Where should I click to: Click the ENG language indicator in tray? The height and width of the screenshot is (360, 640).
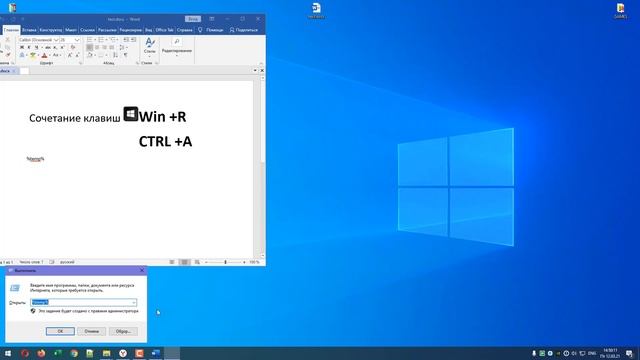tap(592, 353)
